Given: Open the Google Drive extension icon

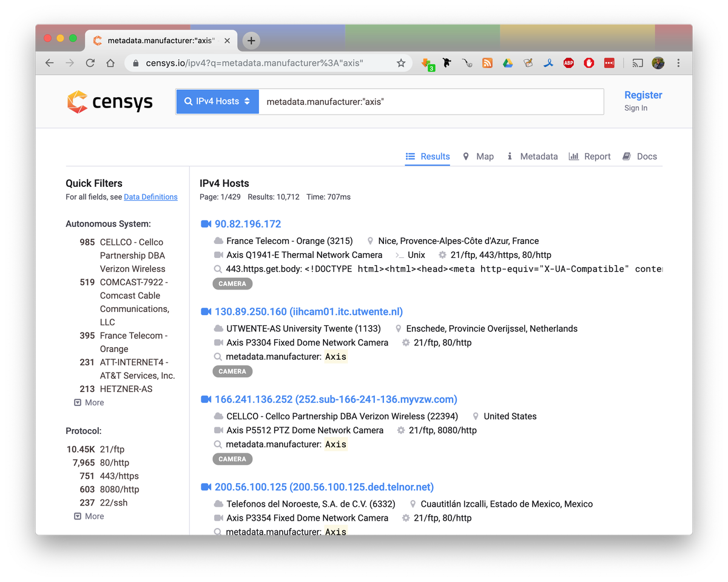Looking at the screenshot, I should (x=508, y=63).
